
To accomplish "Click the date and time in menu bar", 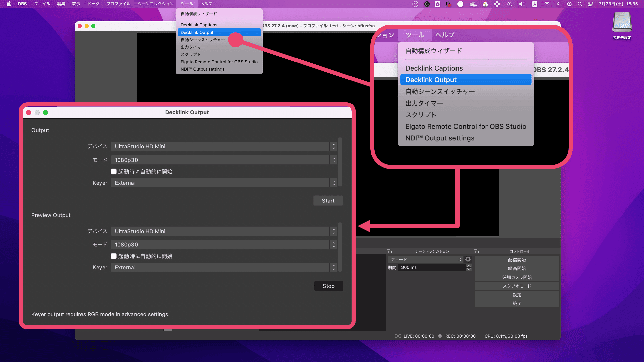I will point(618,4).
